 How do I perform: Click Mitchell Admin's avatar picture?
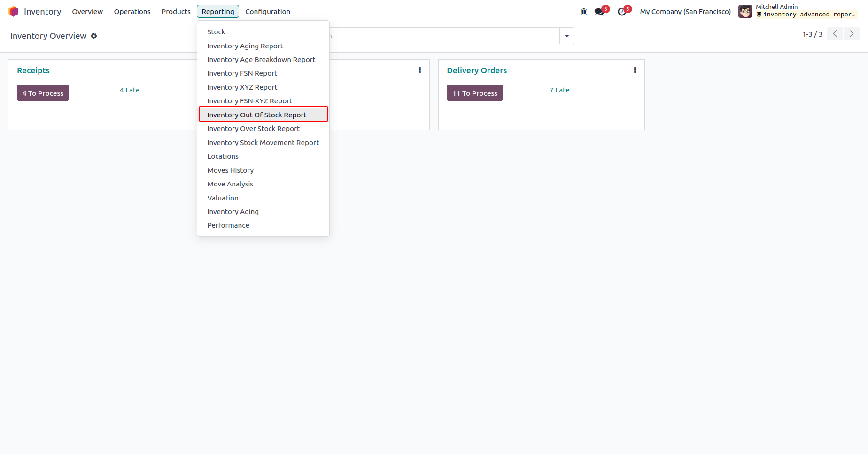tap(745, 11)
